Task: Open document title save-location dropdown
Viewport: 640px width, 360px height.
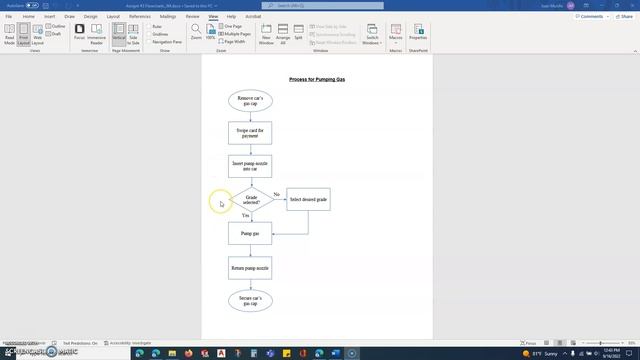Action: (216, 6)
